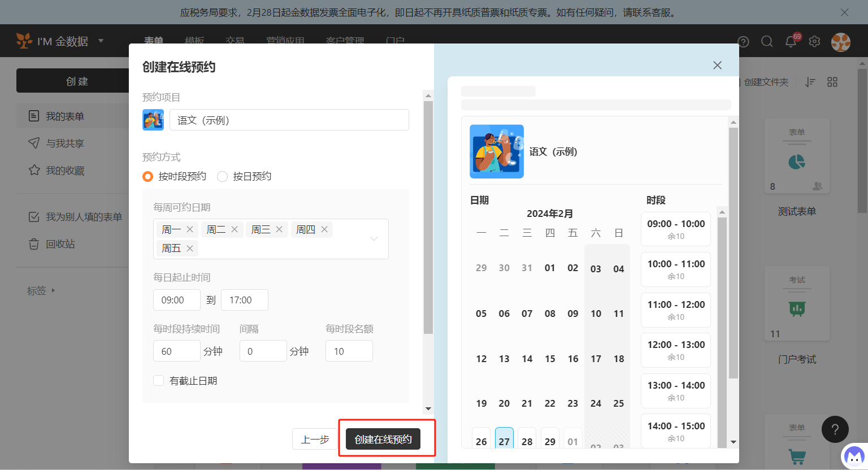Click the round help button at bottom right
The height and width of the screenshot is (470, 868).
click(x=835, y=430)
